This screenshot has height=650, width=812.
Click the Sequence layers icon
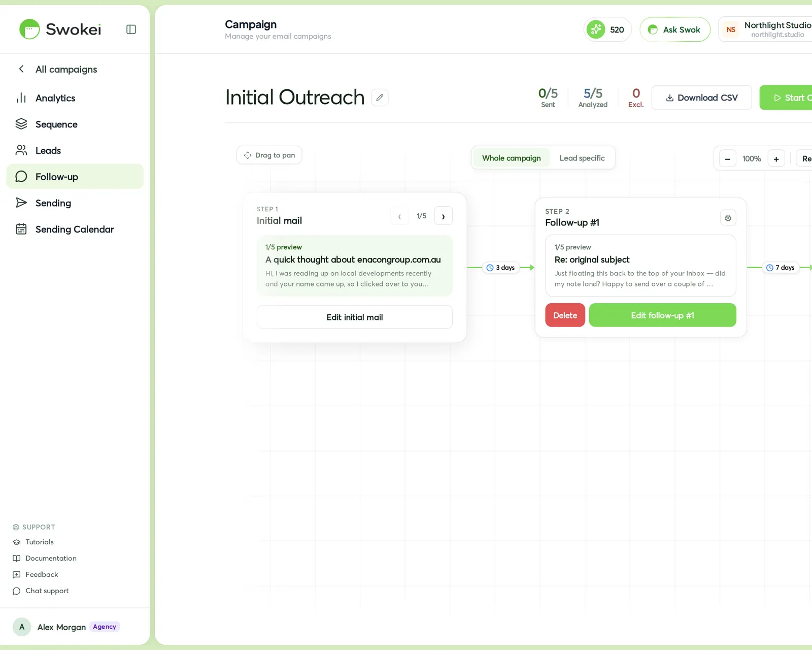point(21,124)
